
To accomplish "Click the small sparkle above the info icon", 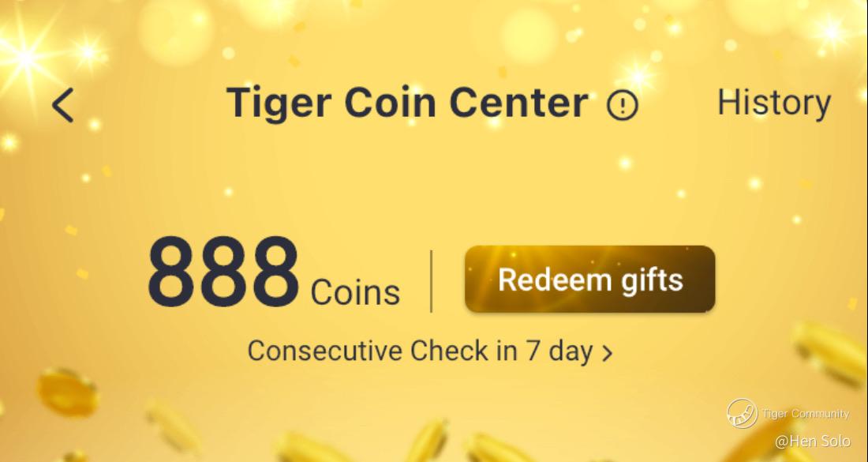I will click(x=637, y=73).
